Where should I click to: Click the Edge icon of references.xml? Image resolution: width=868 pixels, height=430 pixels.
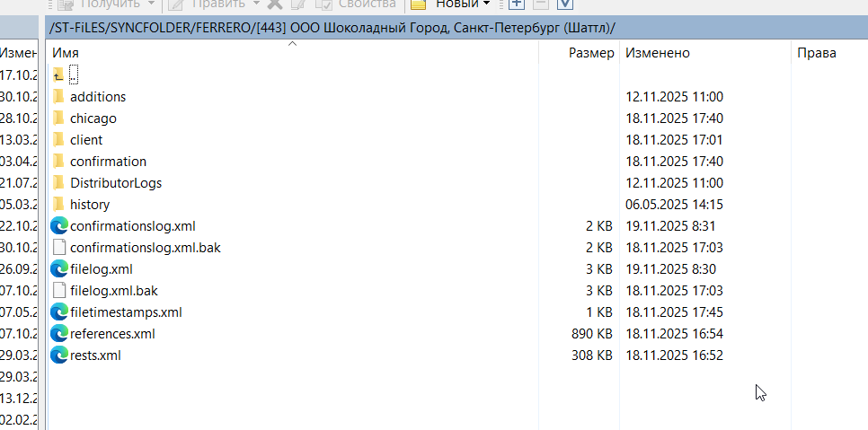click(58, 333)
